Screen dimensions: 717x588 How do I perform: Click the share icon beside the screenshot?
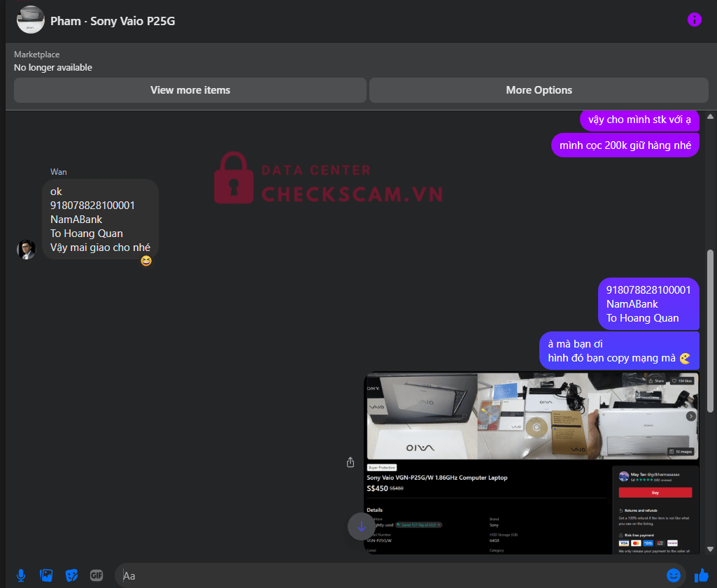click(x=350, y=462)
